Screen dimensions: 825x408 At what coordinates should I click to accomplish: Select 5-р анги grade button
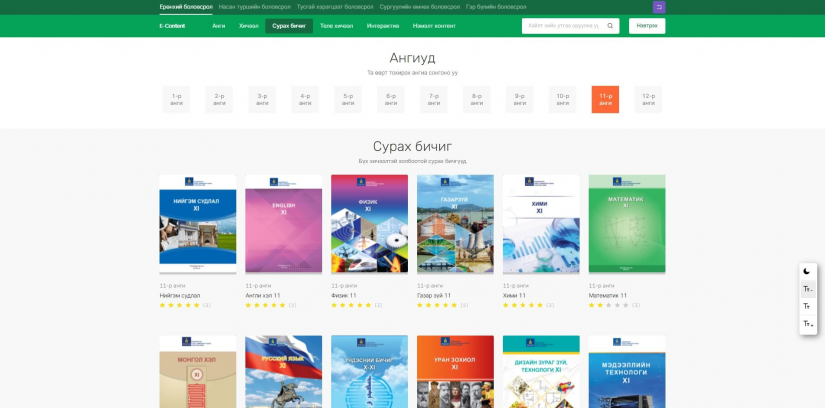pos(348,99)
